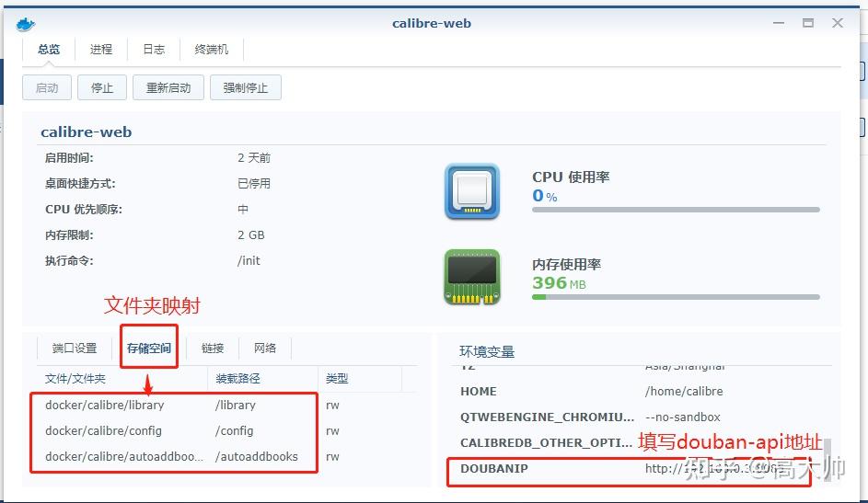Screen dimensions: 868x503
Task: Open the 进程 tab
Action: click(x=100, y=49)
